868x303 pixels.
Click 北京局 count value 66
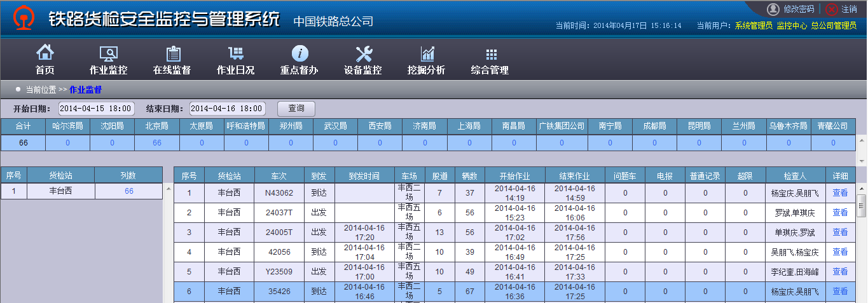(157, 143)
